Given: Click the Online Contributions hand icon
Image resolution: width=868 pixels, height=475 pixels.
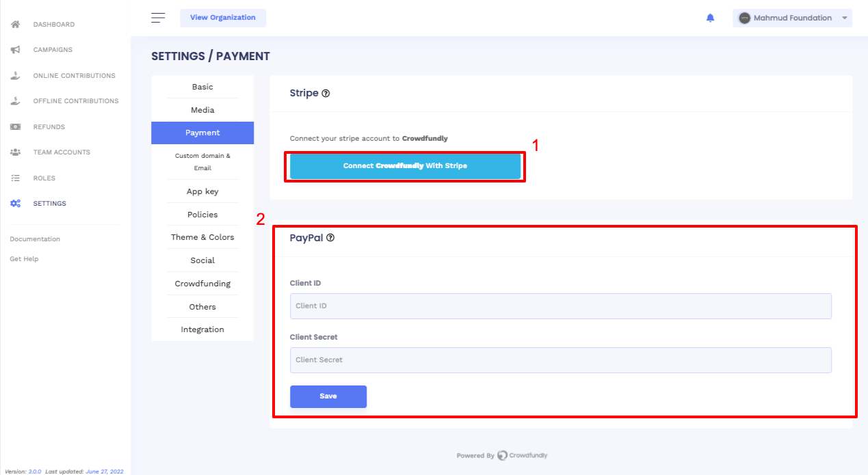Looking at the screenshot, I should 15,76.
